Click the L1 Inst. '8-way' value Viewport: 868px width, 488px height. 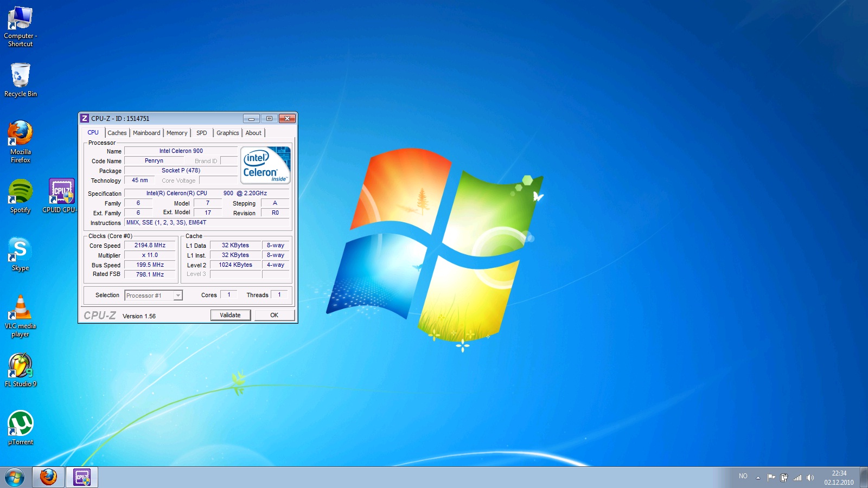click(x=276, y=255)
